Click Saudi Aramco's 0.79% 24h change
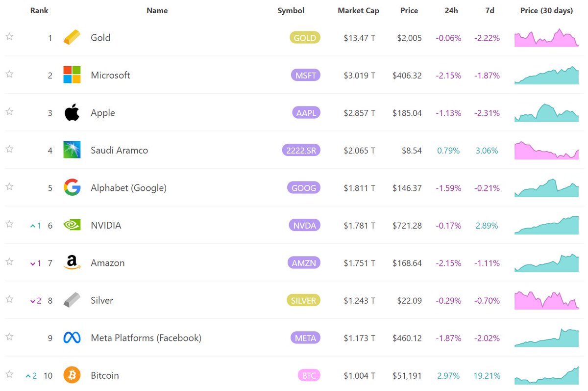 [448, 151]
